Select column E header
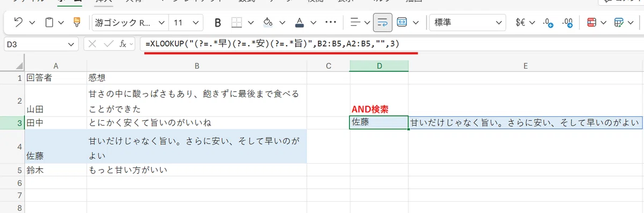This screenshot has width=644, height=213. click(x=526, y=65)
